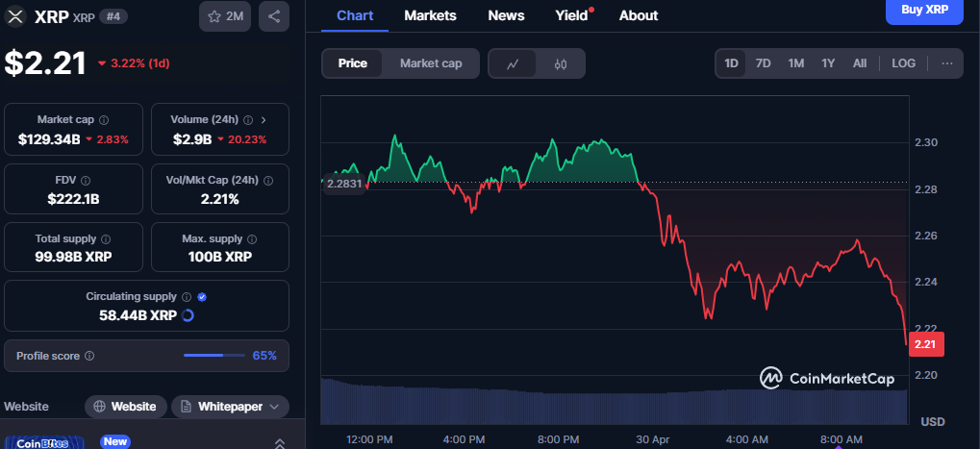Open the Total supply info icon
The width and height of the screenshot is (980, 449).
coord(106,238)
